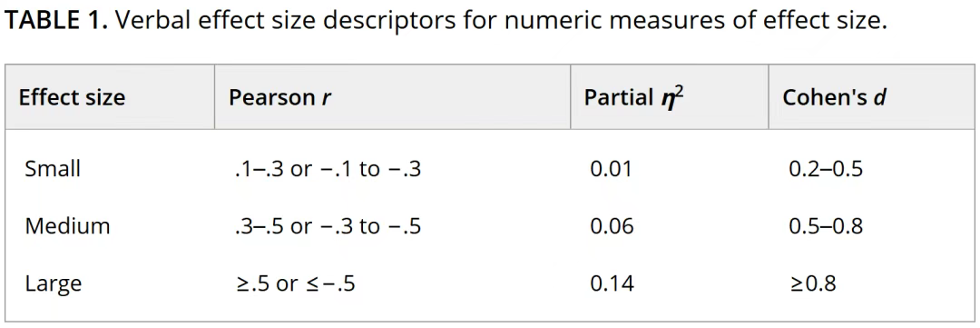This screenshot has width=980, height=328.
Task: Click the Pearson r value for Small
Action: [x=328, y=169]
